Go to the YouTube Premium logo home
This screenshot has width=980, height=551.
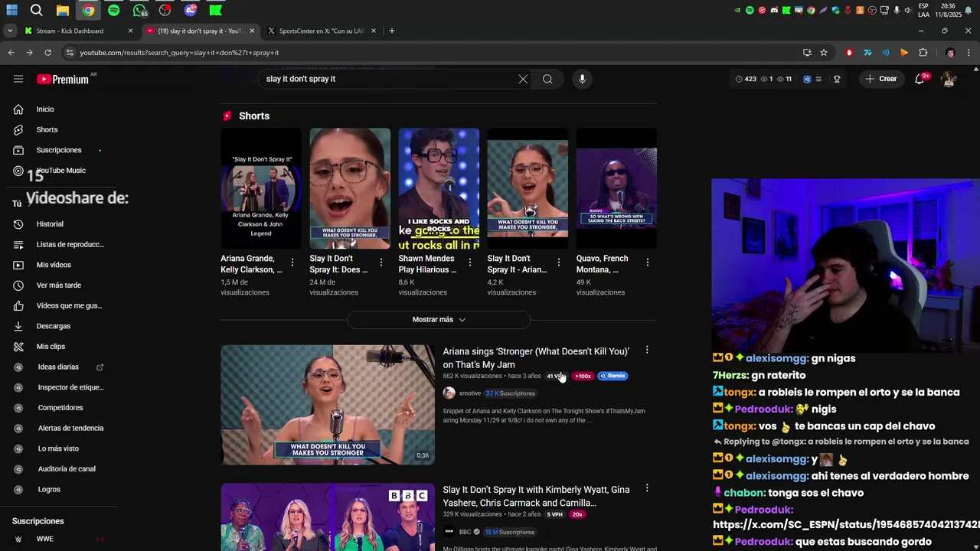click(63, 80)
